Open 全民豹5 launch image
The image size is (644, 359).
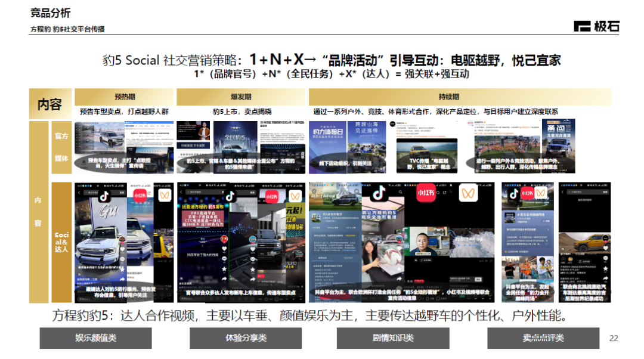(x=235, y=142)
